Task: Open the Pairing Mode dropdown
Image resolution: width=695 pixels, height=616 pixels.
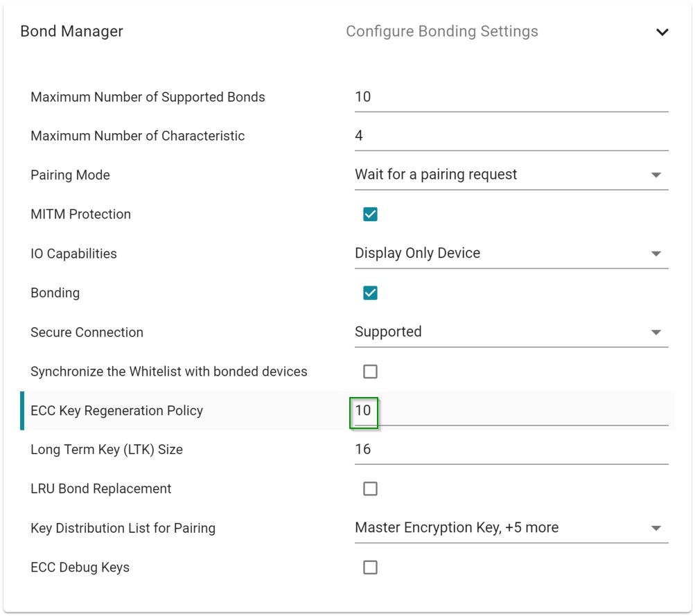Action: pyautogui.click(x=656, y=175)
